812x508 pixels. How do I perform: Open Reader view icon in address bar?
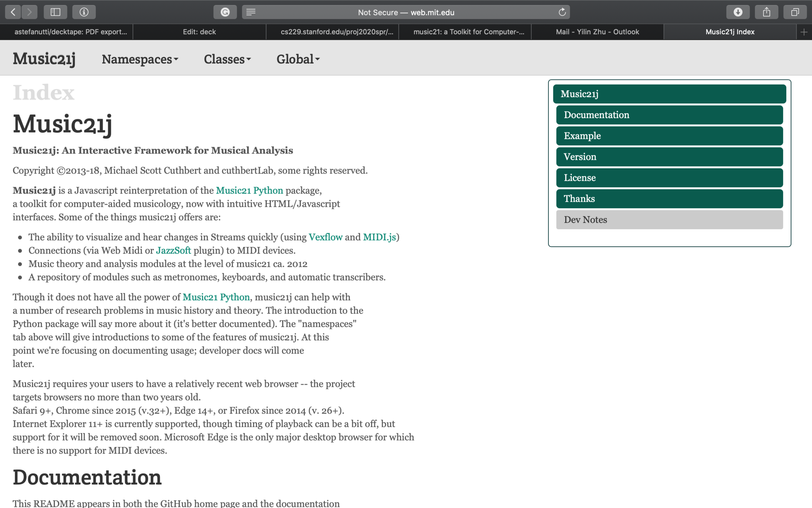point(251,12)
